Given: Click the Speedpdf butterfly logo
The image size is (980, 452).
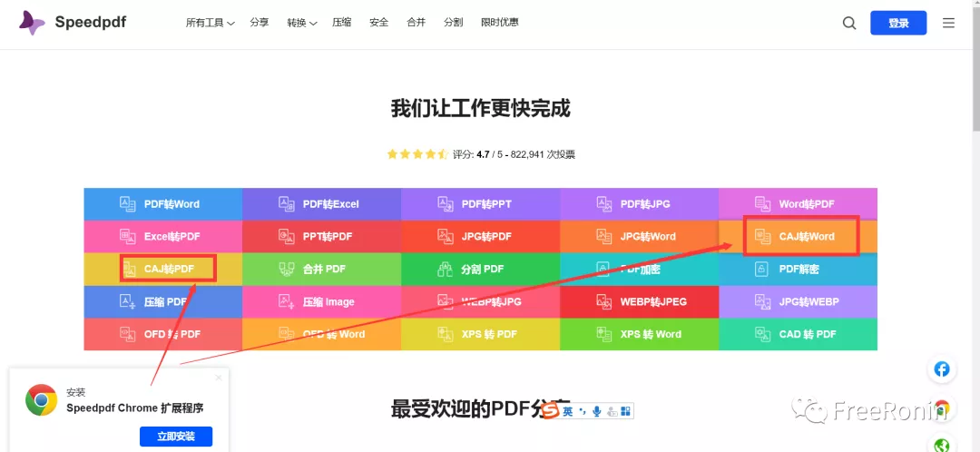Looking at the screenshot, I should (31, 23).
